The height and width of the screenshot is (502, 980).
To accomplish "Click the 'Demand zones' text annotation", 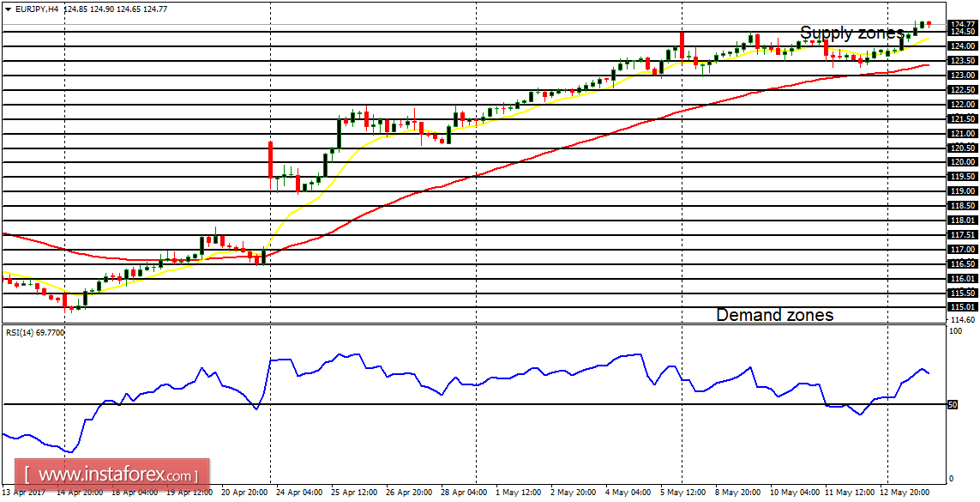I will 774,315.
